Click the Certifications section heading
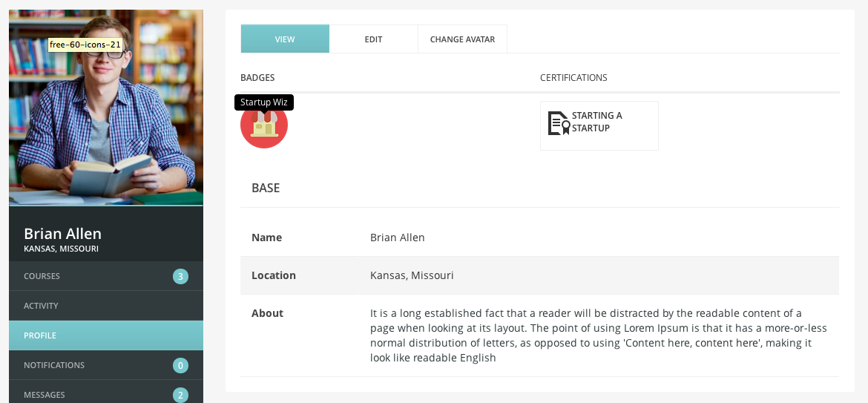 [573, 78]
